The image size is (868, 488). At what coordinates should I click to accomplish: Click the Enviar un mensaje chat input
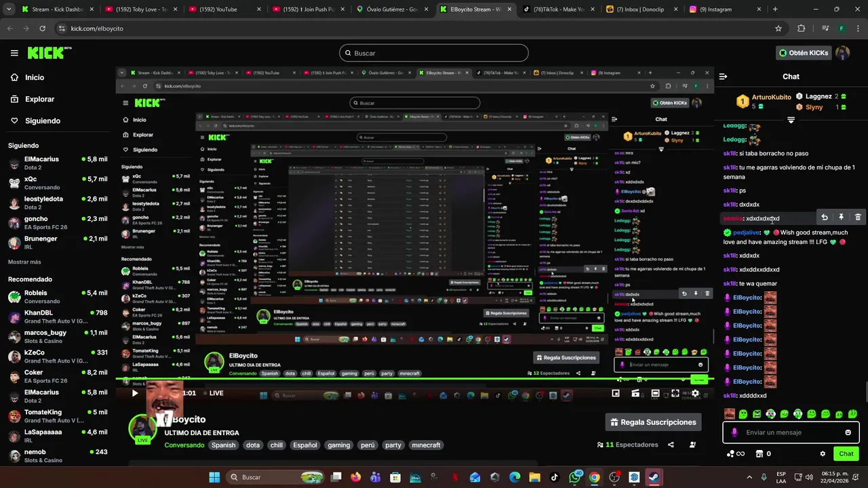pos(791,432)
